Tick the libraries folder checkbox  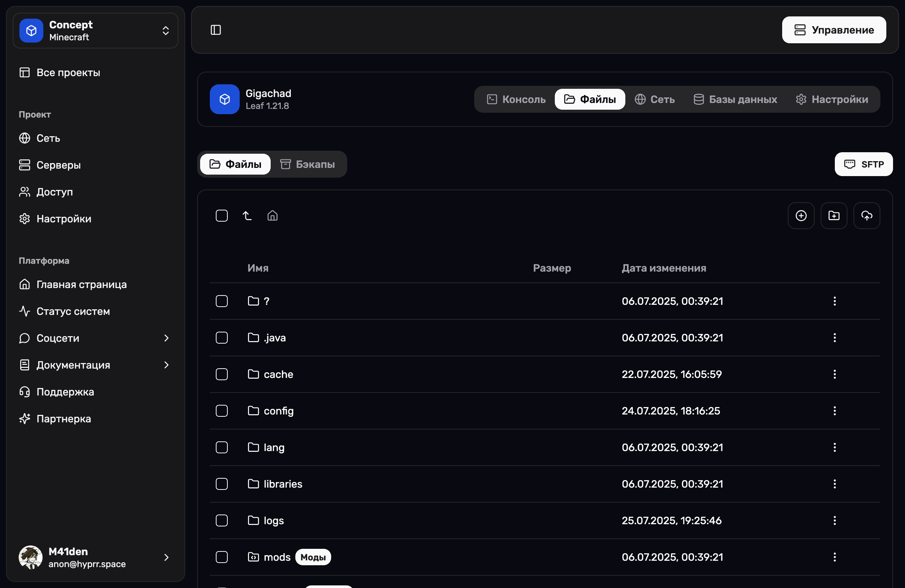click(x=222, y=484)
